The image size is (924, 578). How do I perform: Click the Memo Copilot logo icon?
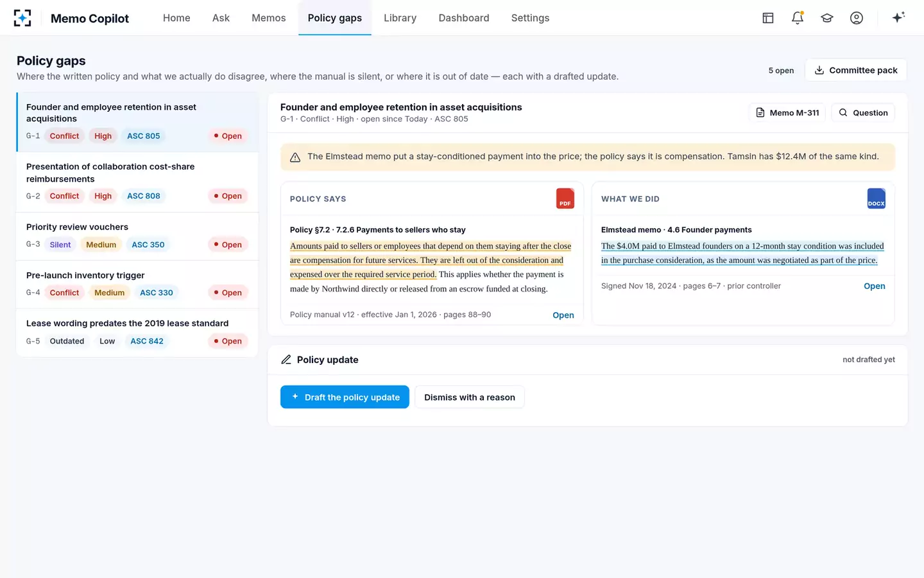tap(22, 18)
